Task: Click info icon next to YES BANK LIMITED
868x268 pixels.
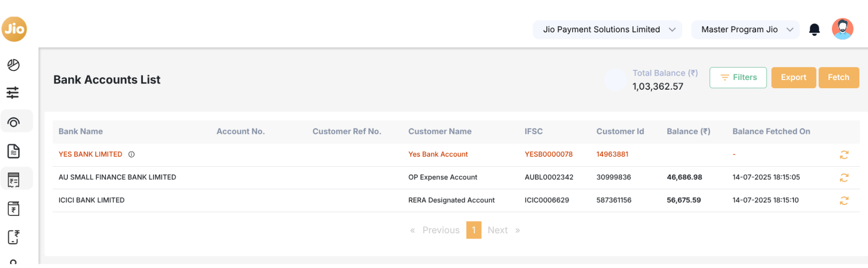Action: [131, 154]
